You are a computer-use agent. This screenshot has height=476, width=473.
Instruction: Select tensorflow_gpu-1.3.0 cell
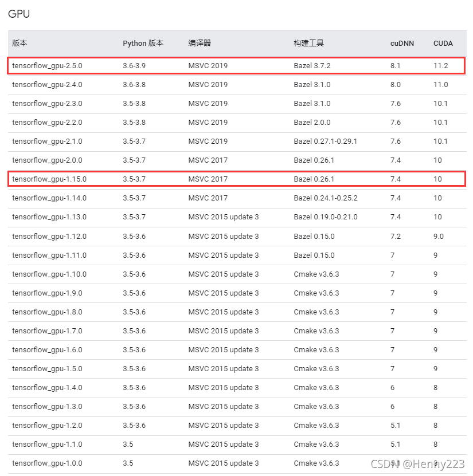click(x=47, y=407)
